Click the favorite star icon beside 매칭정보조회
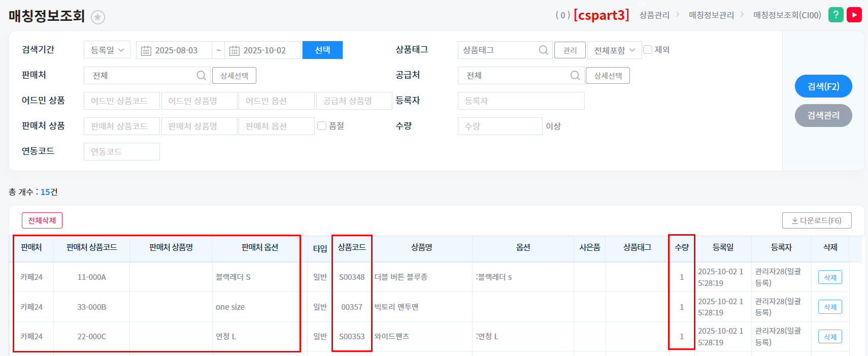 [98, 17]
